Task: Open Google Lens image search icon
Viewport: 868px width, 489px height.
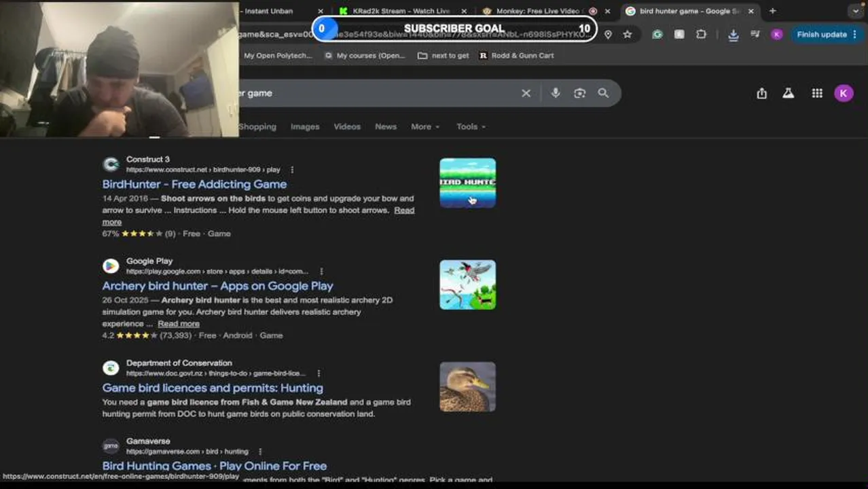Action: coord(579,93)
